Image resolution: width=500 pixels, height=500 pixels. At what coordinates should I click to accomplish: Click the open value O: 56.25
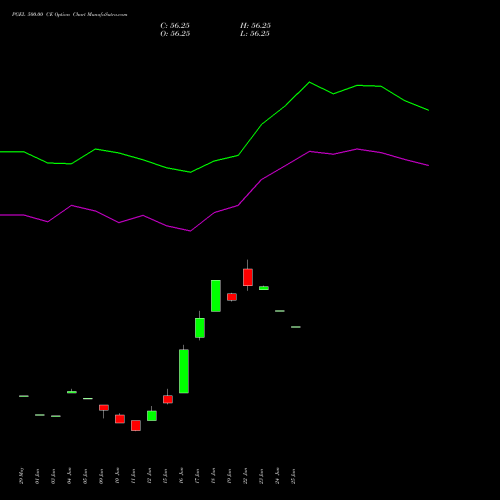pos(175,34)
